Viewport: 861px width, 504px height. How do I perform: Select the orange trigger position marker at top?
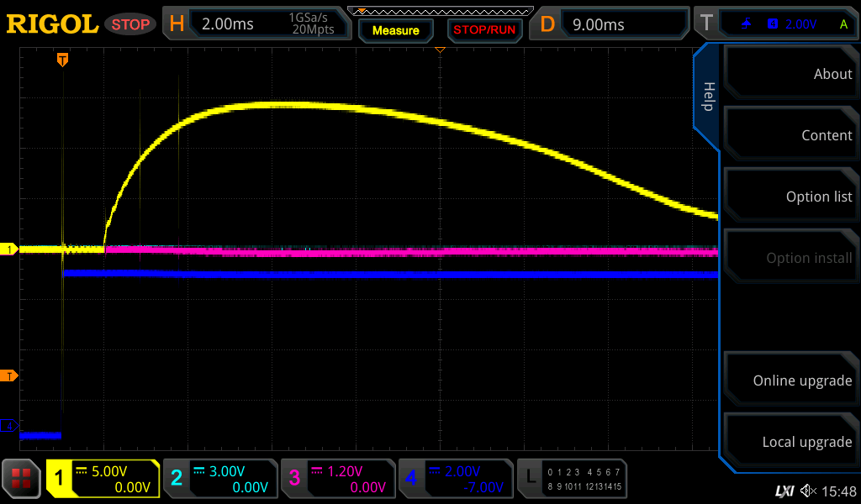coord(62,60)
